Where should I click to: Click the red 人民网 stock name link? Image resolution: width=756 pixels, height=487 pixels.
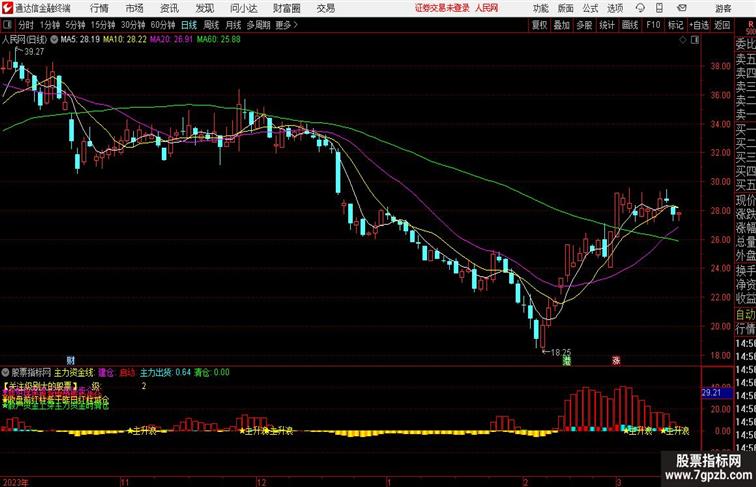point(486,8)
